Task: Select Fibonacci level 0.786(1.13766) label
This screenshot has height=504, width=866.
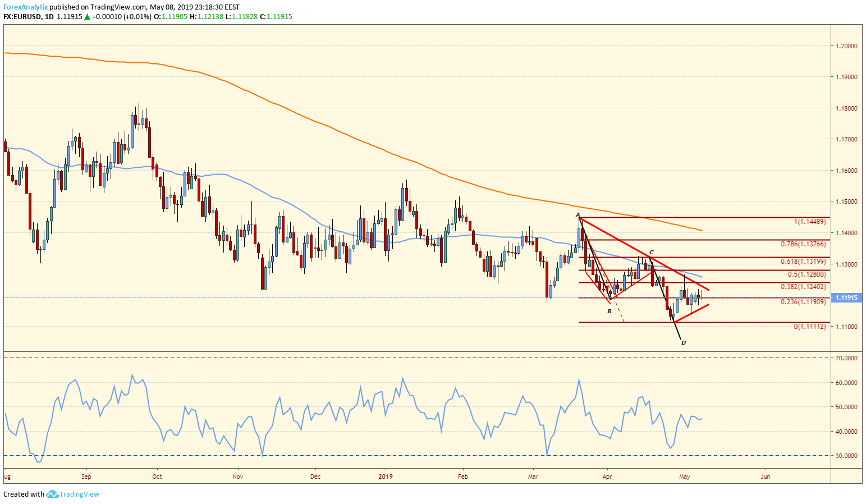Action: click(x=803, y=244)
